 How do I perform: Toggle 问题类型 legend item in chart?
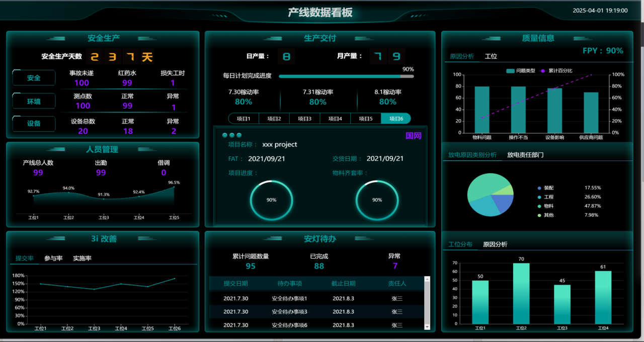click(521, 71)
